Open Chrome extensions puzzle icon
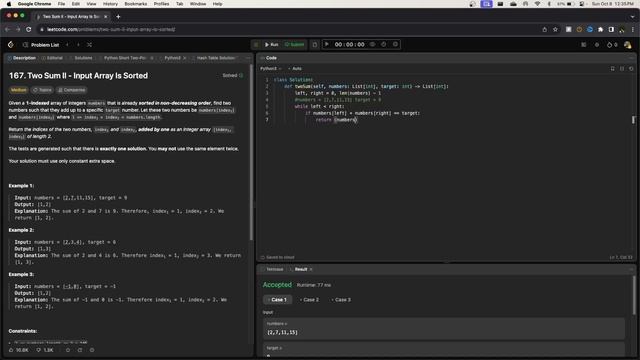The height and width of the screenshot is (360, 640). 600,29
